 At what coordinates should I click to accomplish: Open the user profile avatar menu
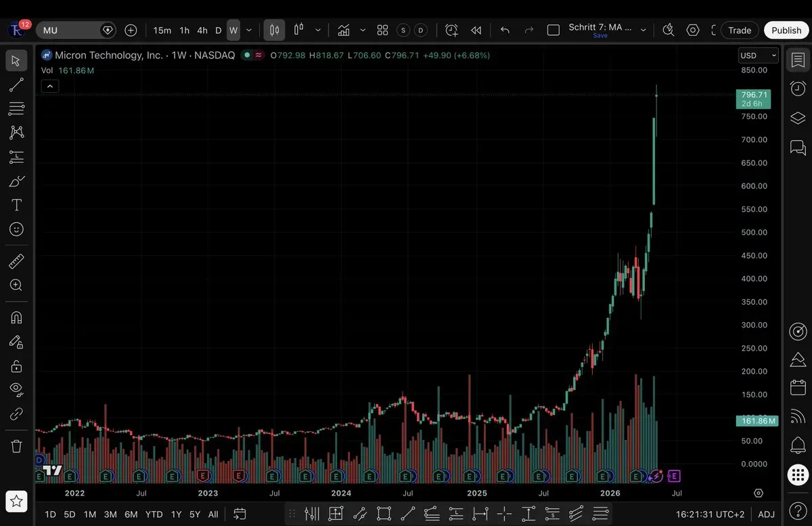coord(16,30)
